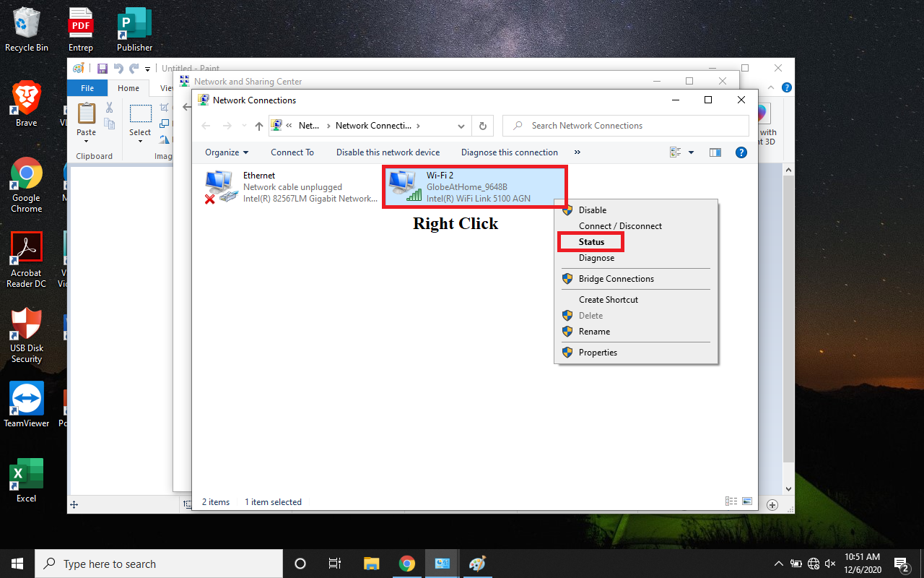Open Acrobat Reader DC desktop shortcut
Viewport: 924px width, 578px height.
tap(27, 260)
